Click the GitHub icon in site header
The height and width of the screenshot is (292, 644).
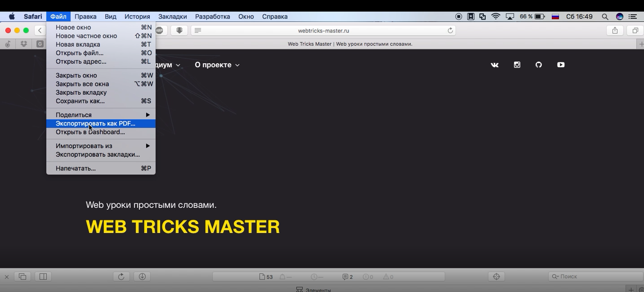coord(539,65)
